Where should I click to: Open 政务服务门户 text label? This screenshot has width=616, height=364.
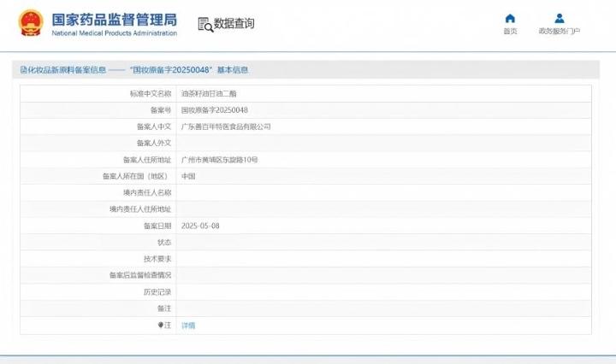(559, 32)
